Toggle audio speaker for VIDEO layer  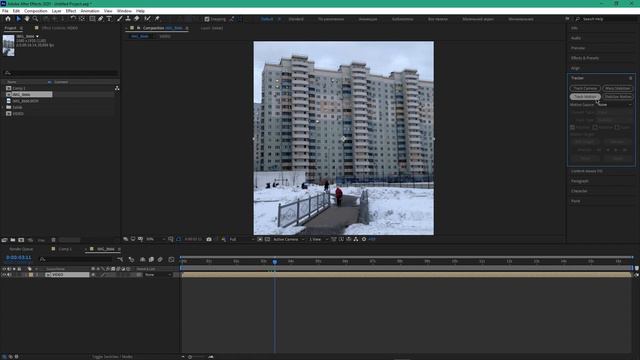(x=9, y=275)
